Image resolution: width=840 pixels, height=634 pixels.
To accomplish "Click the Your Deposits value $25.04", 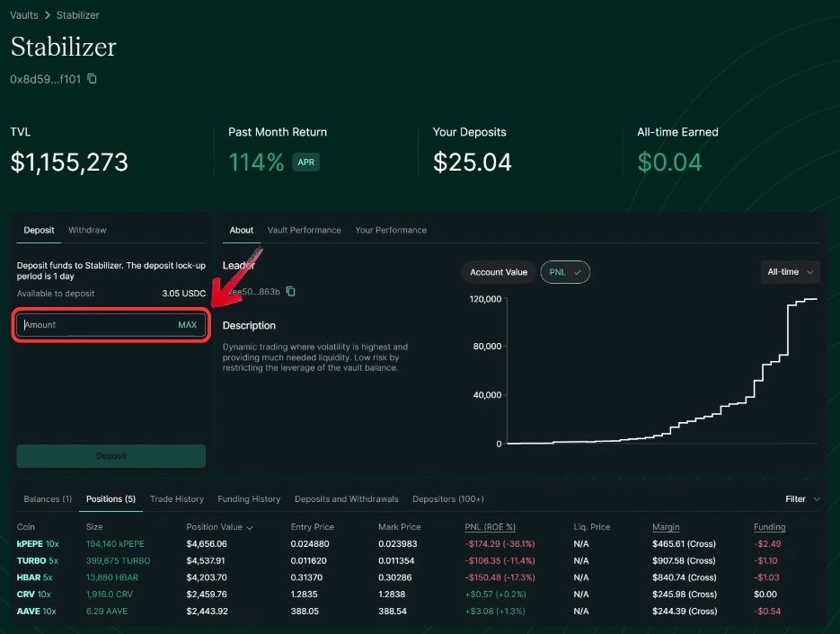I will coord(473,163).
